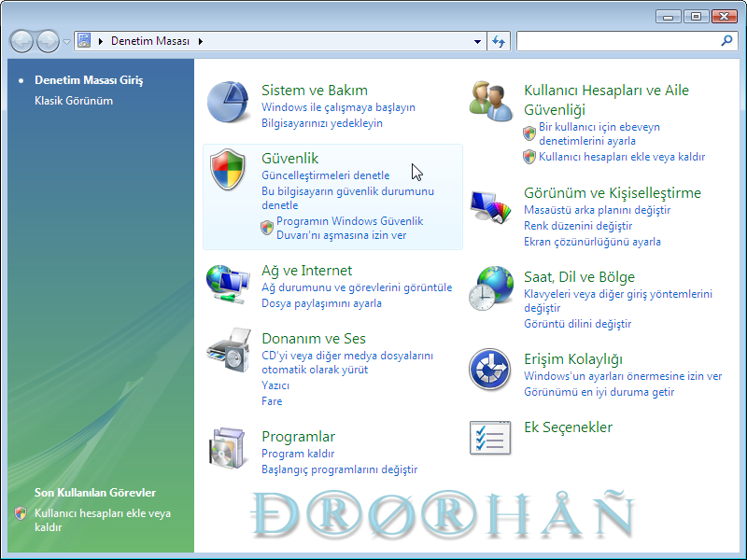Click Dosya paylaşımını ayarla link
The width and height of the screenshot is (747, 560).
321,303
